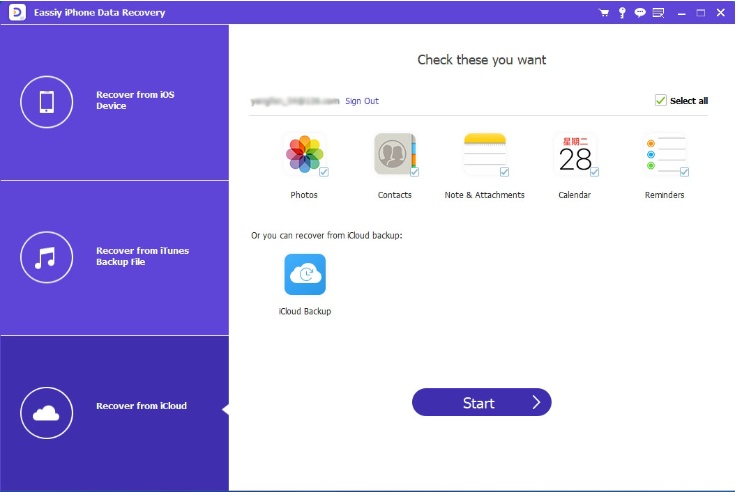Open the menu list icon in title bar
Viewport: 737px width, 492px height.
point(659,13)
